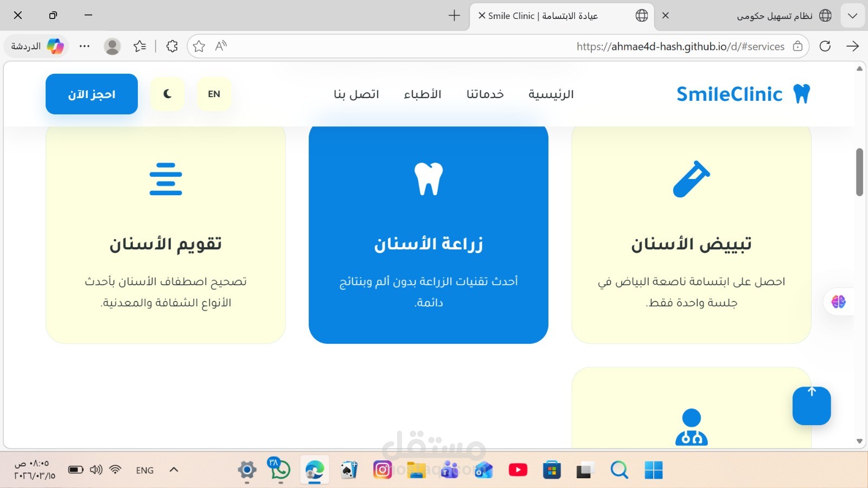Open File Explorer from the taskbar
The image size is (868, 488).
click(416, 470)
